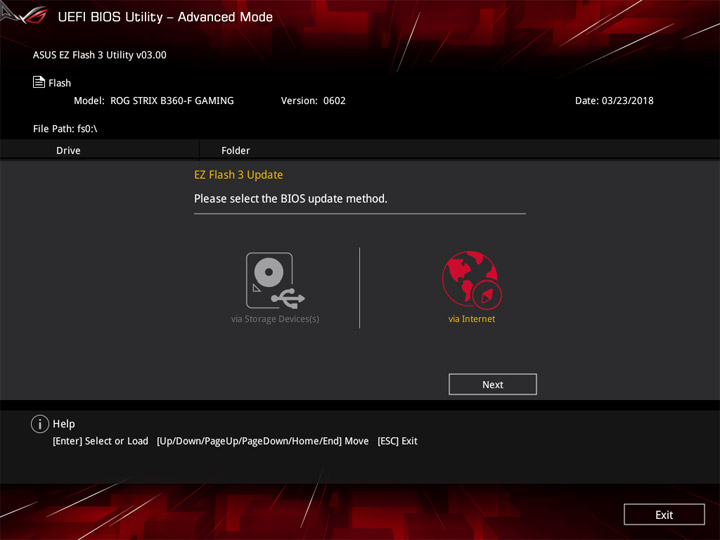Image resolution: width=720 pixels, height=540 pixels.
Task: Click the Model ROG STRIX B360-F GAMING text
Action: (x=154, y=101)
